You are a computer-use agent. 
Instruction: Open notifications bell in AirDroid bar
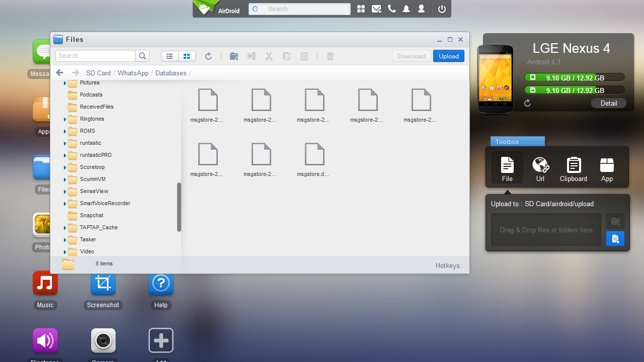(406, 9)
